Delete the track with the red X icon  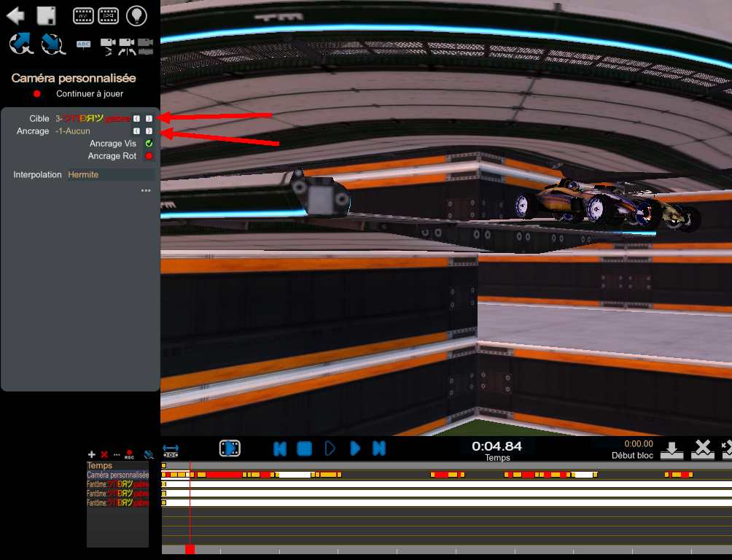point(104,454)
